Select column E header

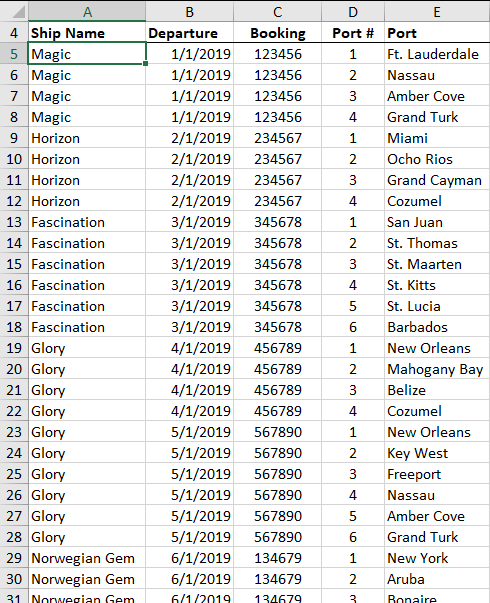pyautogui.click(x=437, y=12)
